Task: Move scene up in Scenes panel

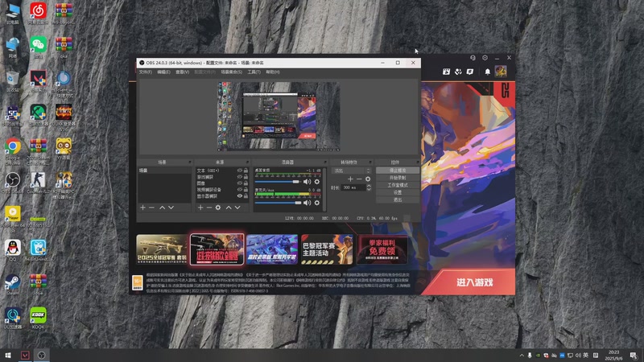Action: 163,208
